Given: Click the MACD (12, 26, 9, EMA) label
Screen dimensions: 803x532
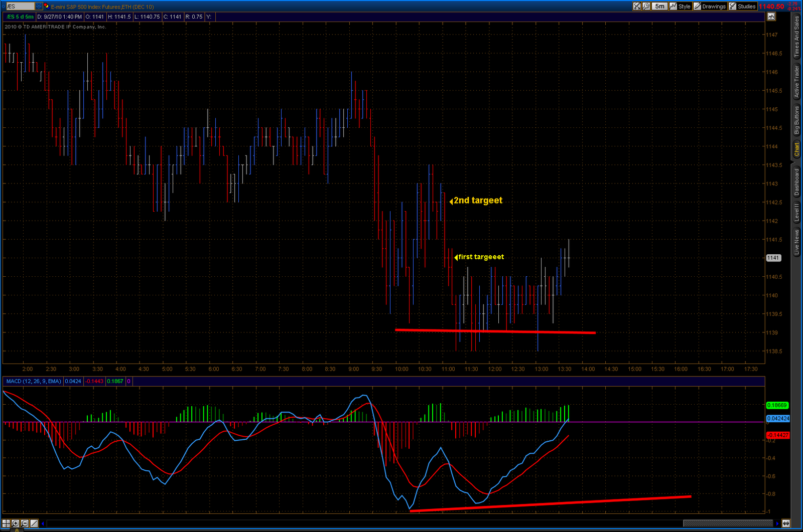Looking at the screenshot, I should coord(33,381).
